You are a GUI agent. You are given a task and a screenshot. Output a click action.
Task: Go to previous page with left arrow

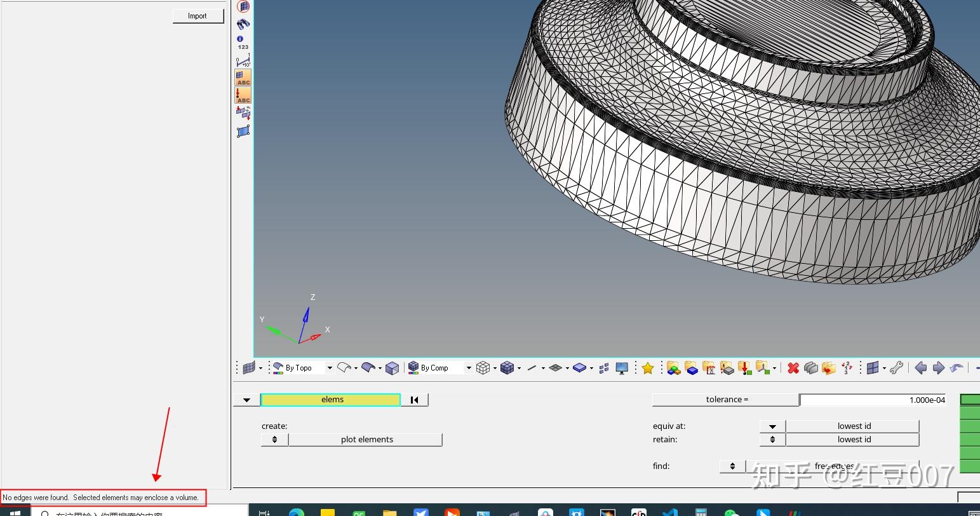[x=921, y=368]
